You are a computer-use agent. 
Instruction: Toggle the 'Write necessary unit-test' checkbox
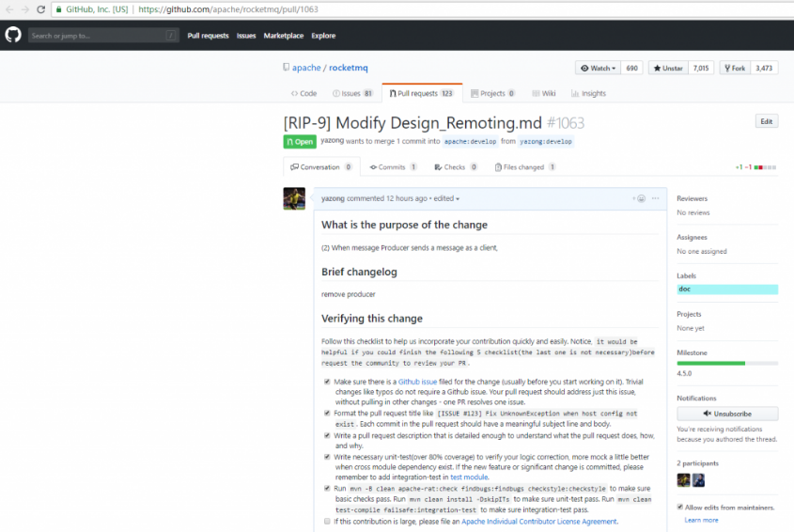pyautogui.click(x=327, y=457)
